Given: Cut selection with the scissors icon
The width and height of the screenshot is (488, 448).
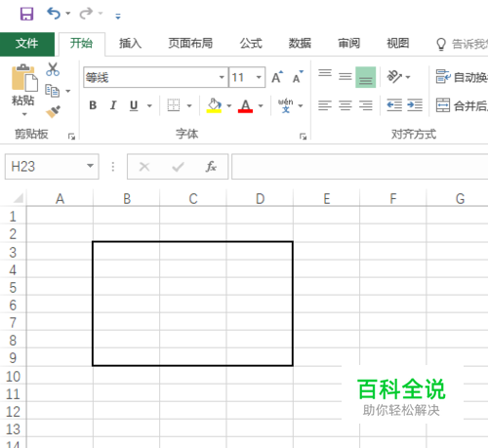Looking at the screenshot, I should point(53,69).
